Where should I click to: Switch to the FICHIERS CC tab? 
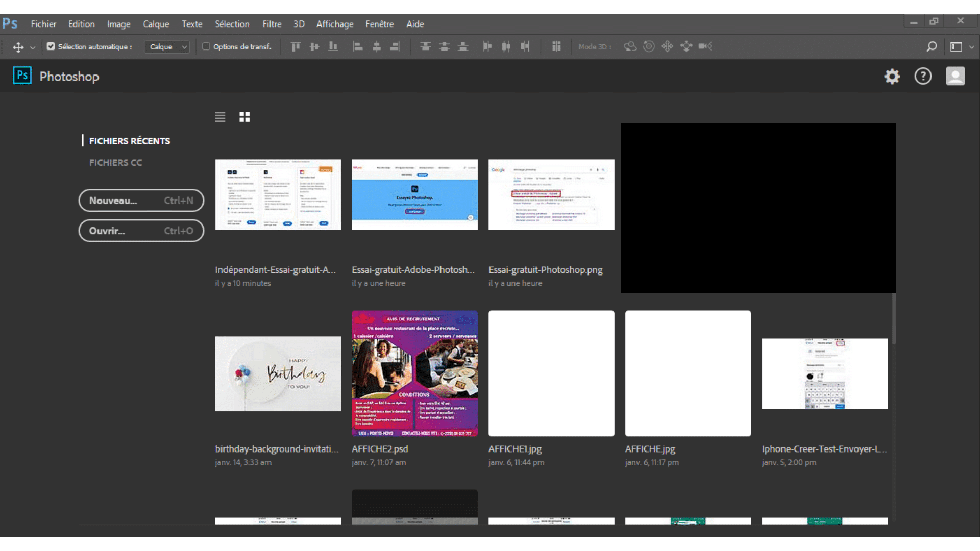(115, 163)
